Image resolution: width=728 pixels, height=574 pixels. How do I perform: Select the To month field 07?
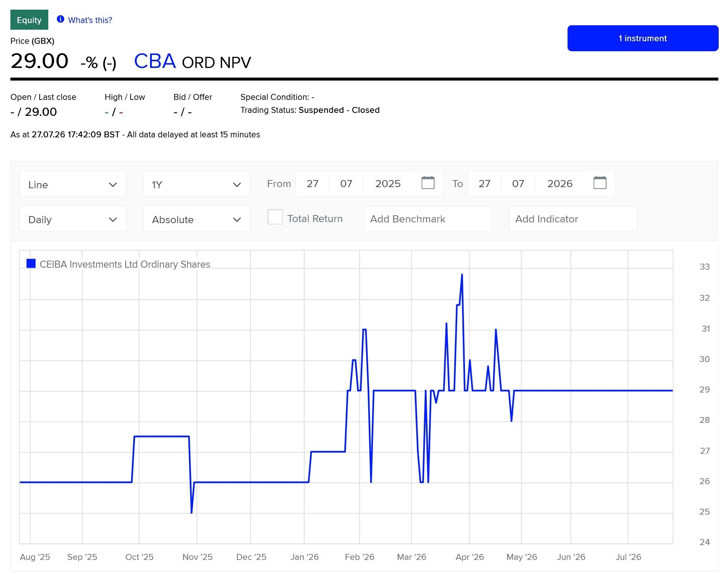[x=518, y=184]
